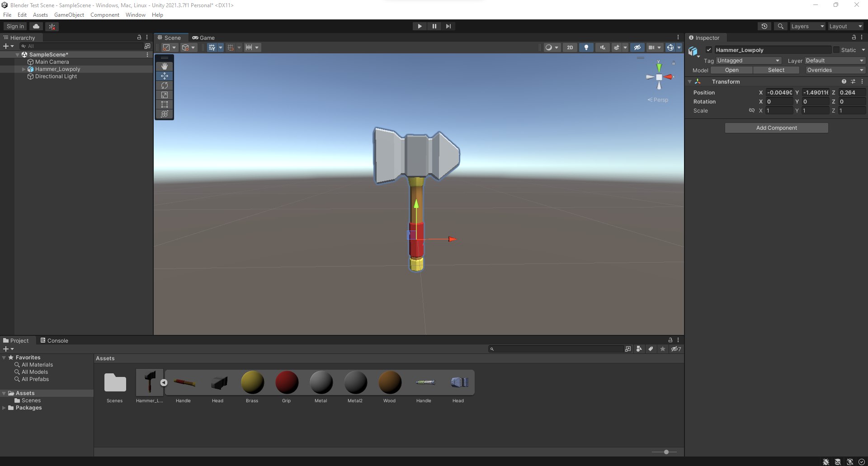Toggle scene audio mute
Viewport: 868px width, 466px height.
tap(603, 47)
